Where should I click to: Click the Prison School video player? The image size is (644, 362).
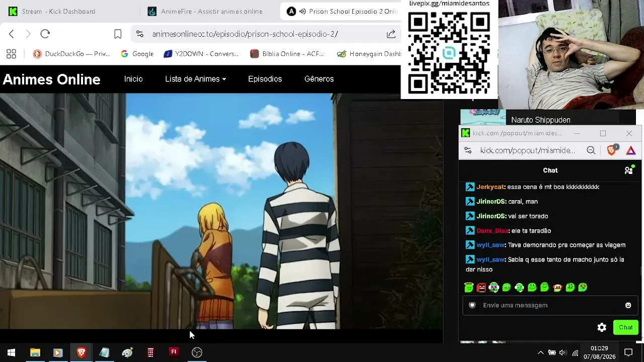(x=221, y=211)
